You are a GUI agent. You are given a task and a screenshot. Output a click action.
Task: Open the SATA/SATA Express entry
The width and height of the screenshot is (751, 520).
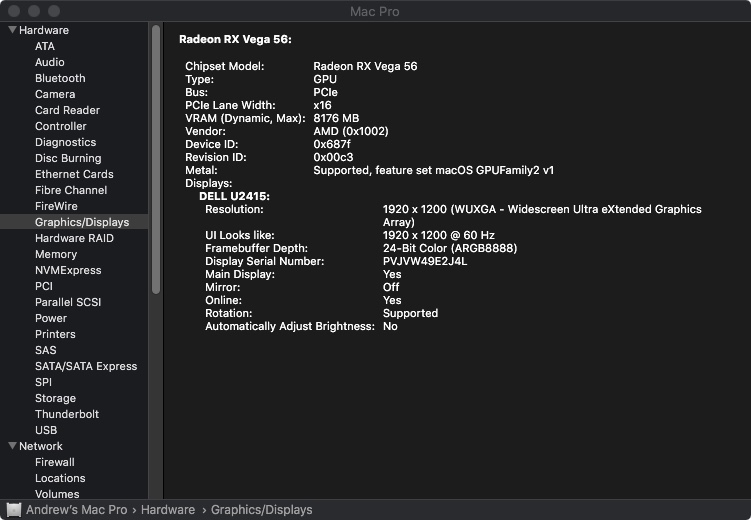[x=86, y=366]
